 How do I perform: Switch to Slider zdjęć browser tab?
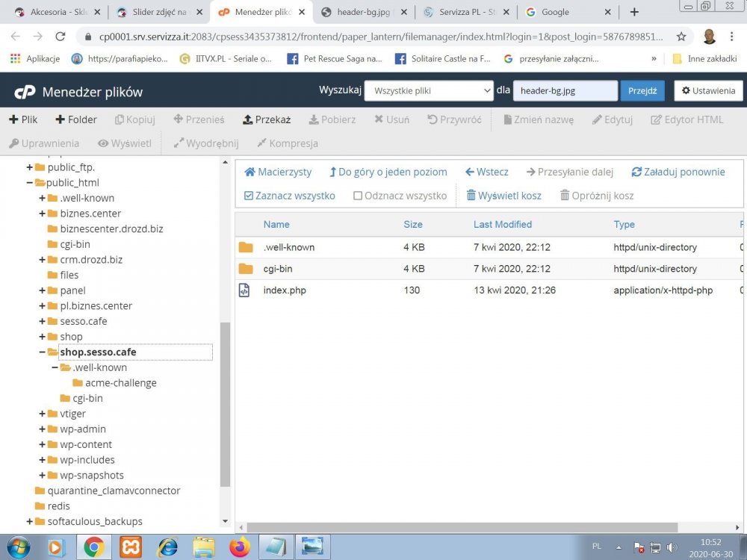(x=159, y=12)
